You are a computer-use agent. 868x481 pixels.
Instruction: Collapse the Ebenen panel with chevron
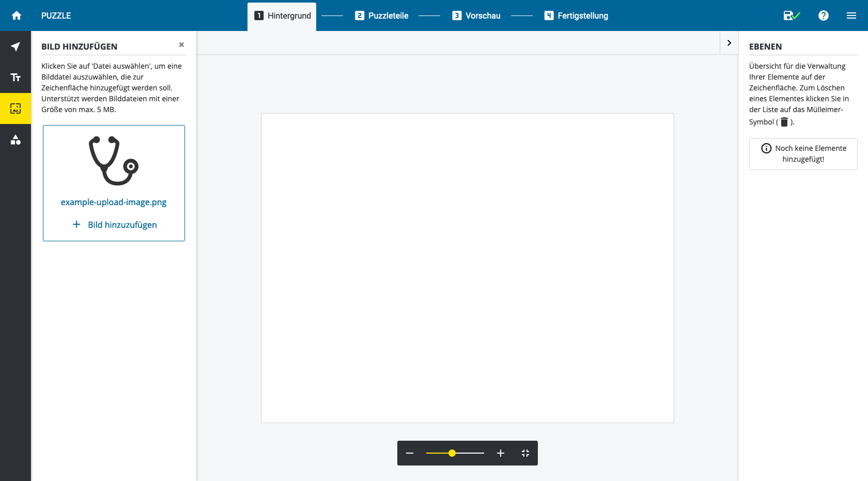coord(729,43)
